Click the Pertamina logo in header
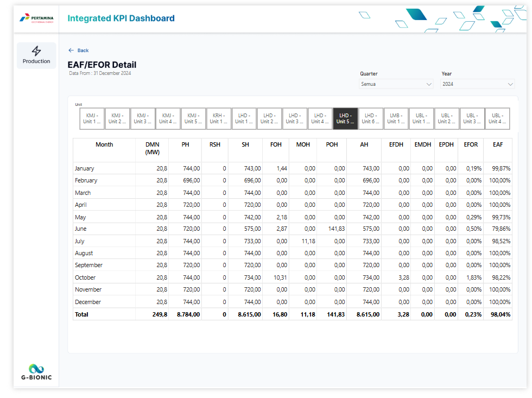 pos(36,18)
